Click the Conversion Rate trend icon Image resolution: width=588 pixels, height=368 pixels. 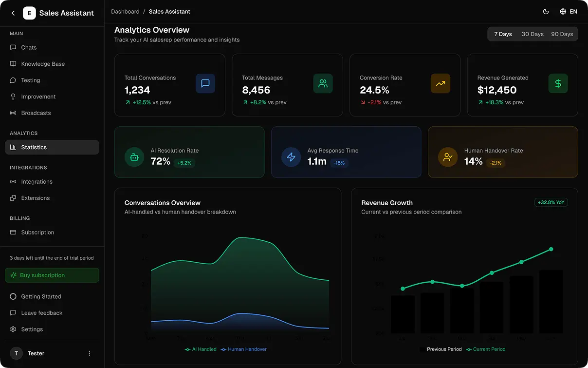click(x=440, y=83)
